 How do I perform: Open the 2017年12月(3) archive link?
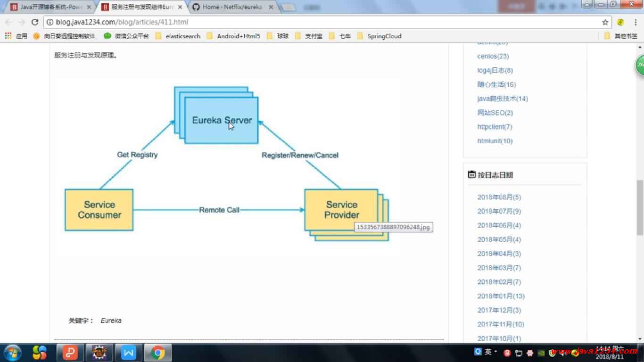[499, 310]
